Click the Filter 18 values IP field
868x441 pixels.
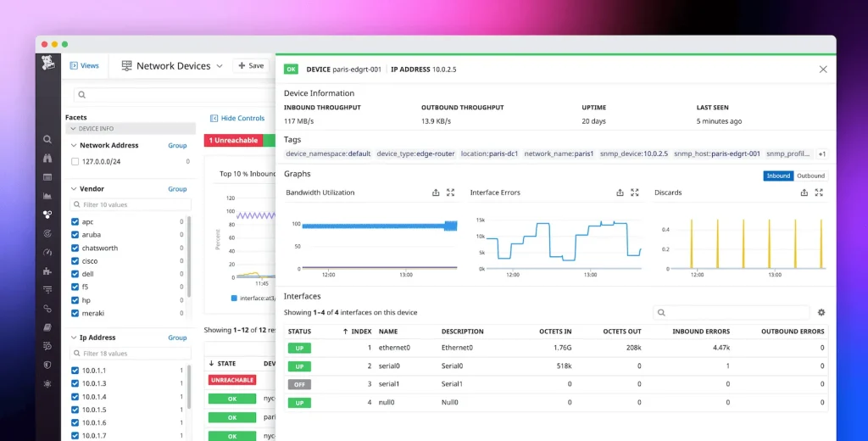[x=131, y=354]
